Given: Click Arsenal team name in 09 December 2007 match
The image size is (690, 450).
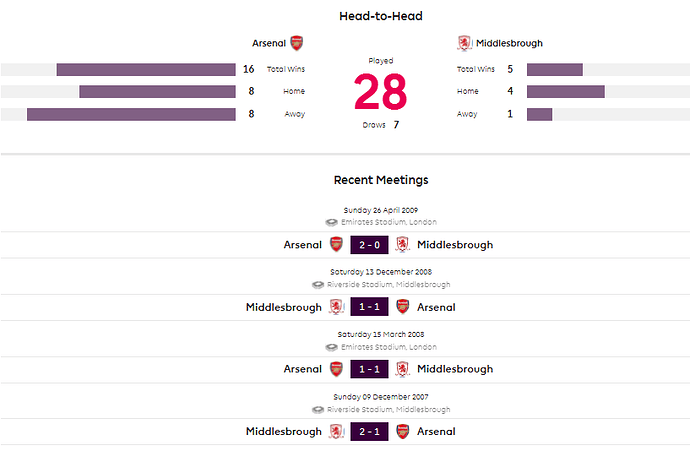Looking at the screenshot, I should tap(436, 432).
